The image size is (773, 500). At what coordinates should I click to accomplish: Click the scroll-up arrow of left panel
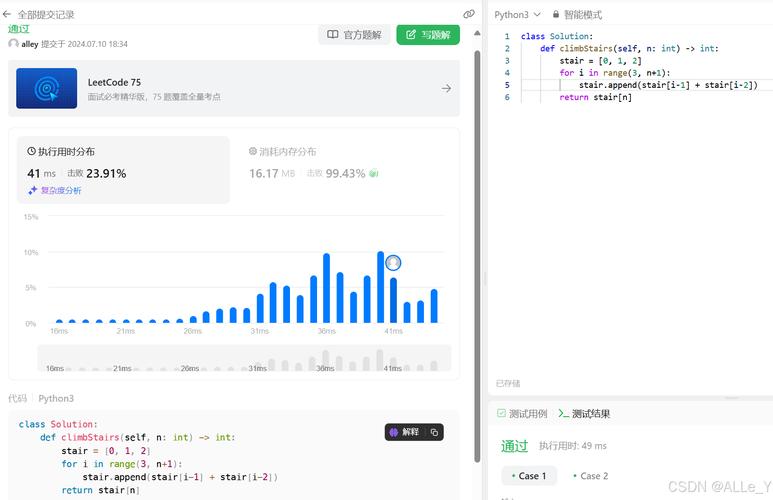(477, 33)
